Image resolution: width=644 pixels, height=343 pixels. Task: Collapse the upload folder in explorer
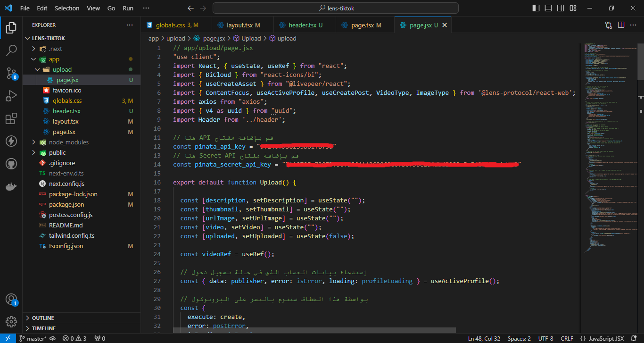click(x=62, y=69)
